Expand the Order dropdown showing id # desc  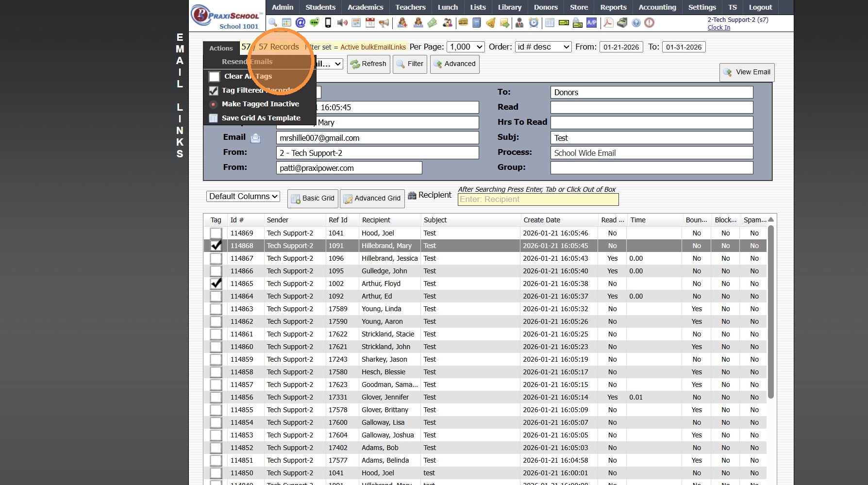click(x=543, y=47)
